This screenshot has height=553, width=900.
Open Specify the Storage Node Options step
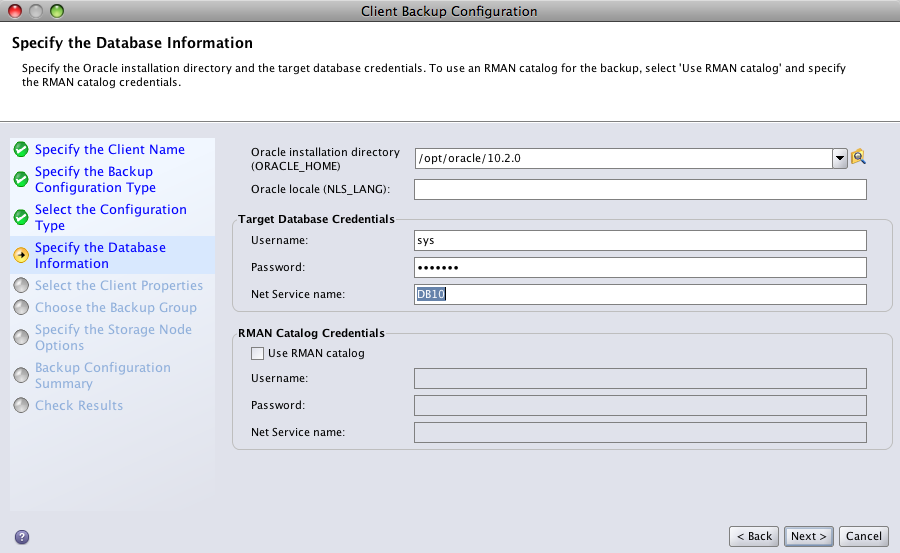[113, 337]
